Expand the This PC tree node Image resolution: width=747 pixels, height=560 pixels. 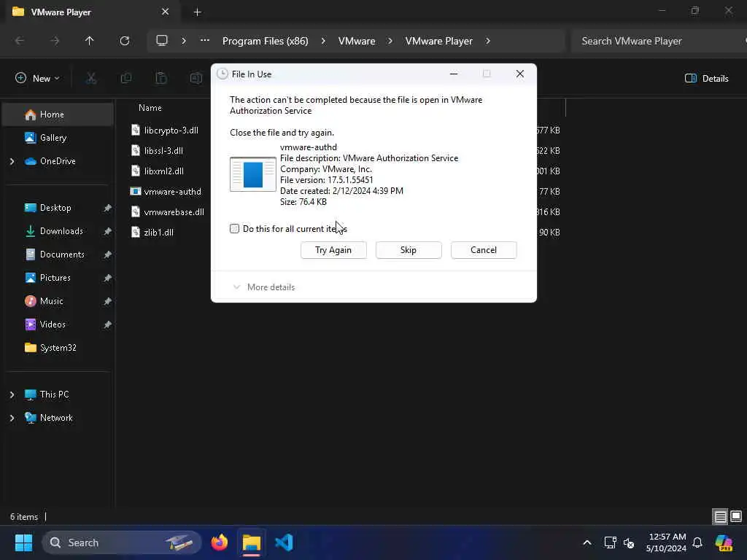click(x=12, y=394)
